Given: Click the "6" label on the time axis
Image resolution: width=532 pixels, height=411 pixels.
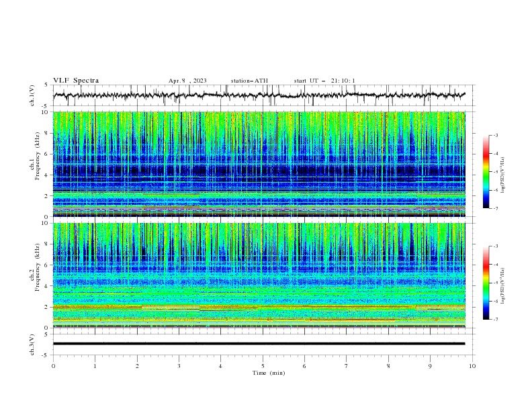Looking at the screenshot, I should tap(305, 366).
